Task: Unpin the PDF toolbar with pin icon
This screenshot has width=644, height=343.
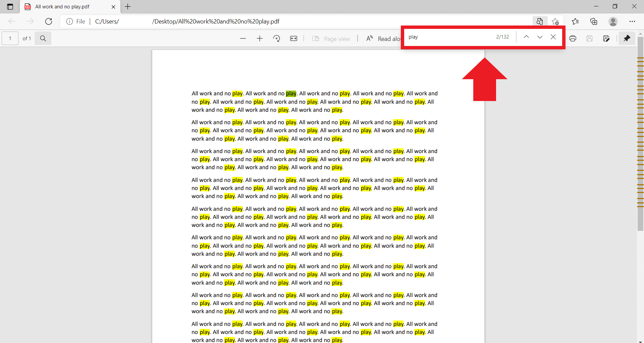Action: point(627,39)
